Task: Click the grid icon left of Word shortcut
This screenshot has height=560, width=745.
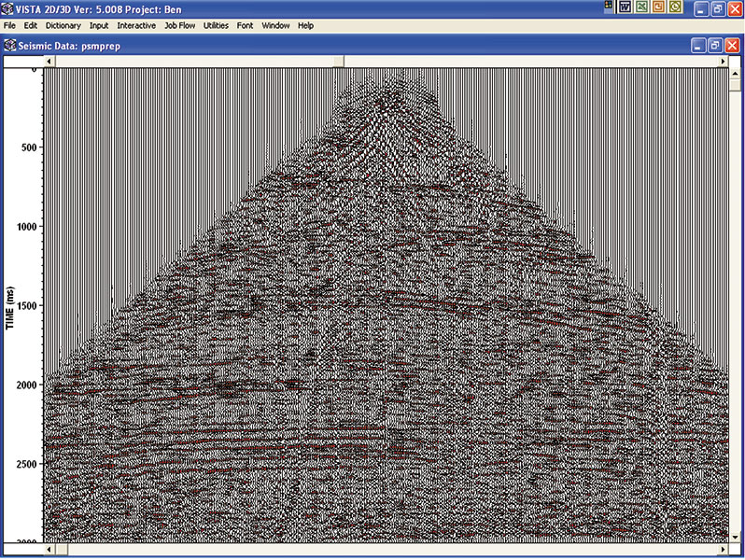Action: click(x=609, y=7)
